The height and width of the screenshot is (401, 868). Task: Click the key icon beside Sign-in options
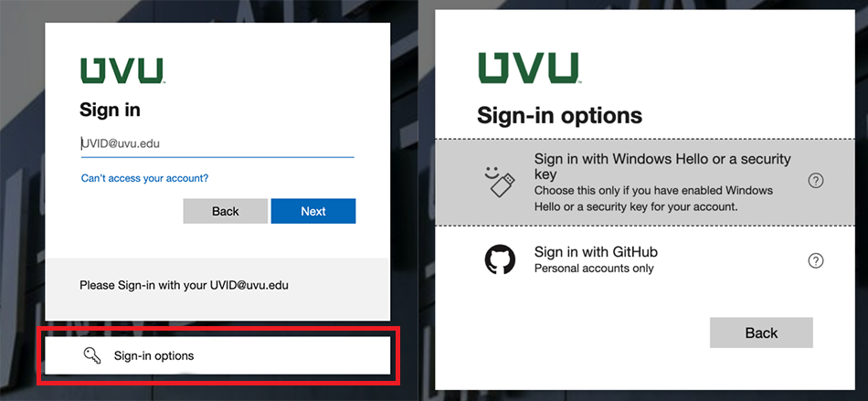coord(91,355)
